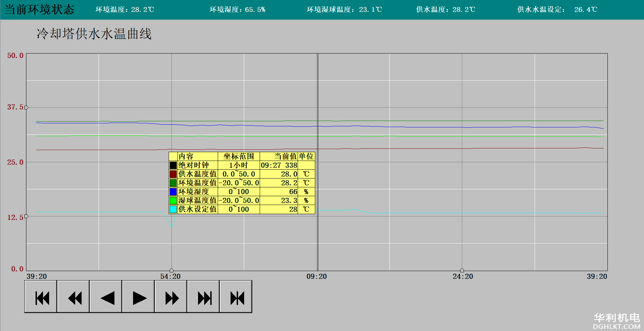The height and width of the screenshot is (331, 644).
Task: Select the dark green 环境温度值 swatch
Action: [173, 183]
